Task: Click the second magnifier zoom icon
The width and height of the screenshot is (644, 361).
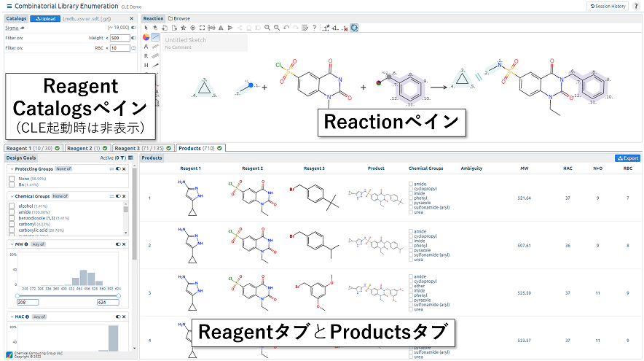Action: [x=277, y=28]
